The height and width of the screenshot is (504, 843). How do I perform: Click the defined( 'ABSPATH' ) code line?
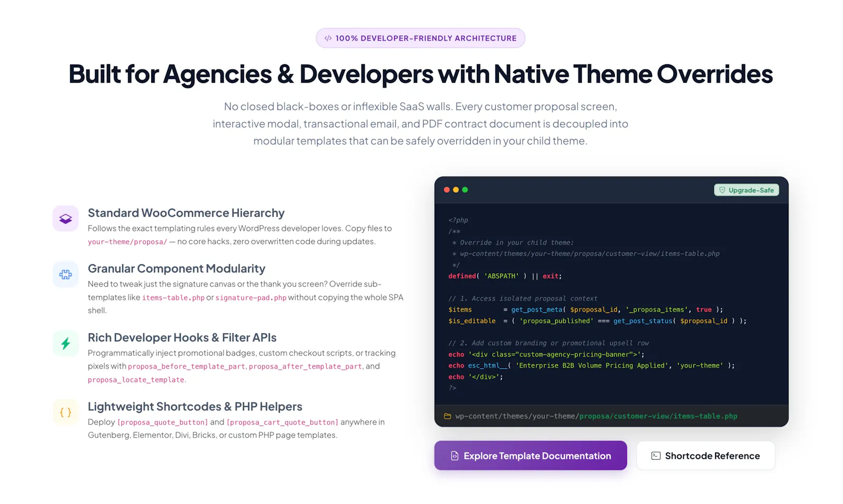[505, 276]
